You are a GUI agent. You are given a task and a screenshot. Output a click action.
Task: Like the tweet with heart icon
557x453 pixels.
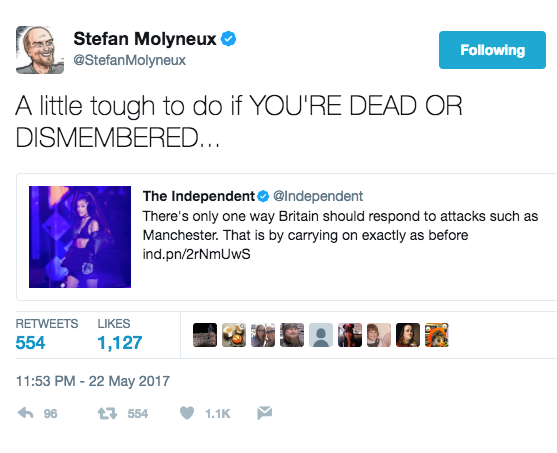(187, 413)
